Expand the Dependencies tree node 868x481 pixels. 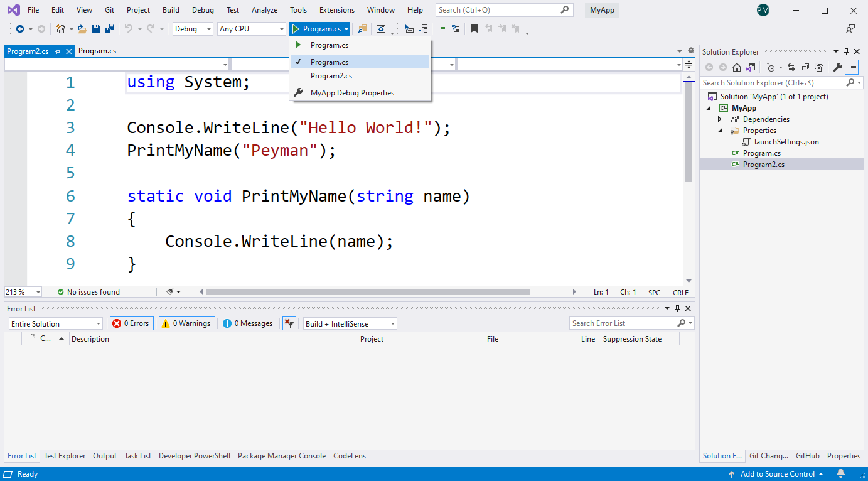[x=720, y=119]
